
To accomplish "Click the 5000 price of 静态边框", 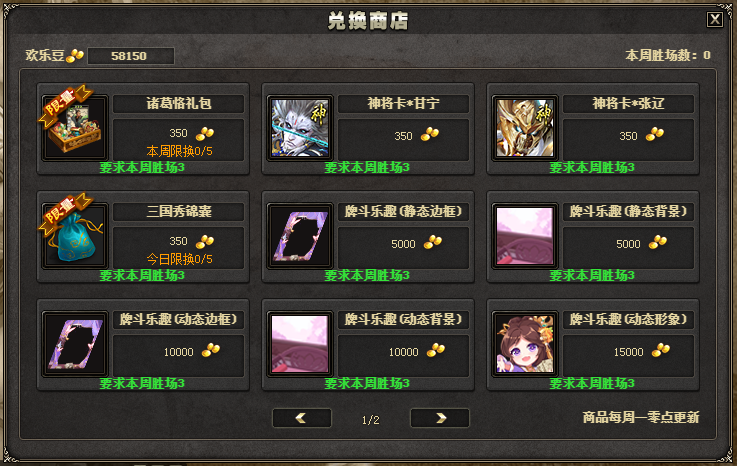I will (403, 244).
